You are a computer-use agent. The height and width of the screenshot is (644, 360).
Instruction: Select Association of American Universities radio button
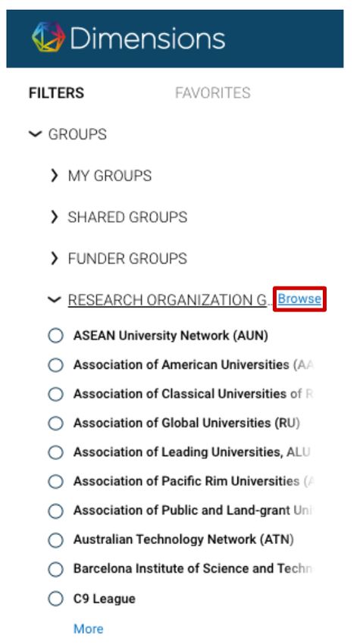pyautogui.click(x=55, y=364)
